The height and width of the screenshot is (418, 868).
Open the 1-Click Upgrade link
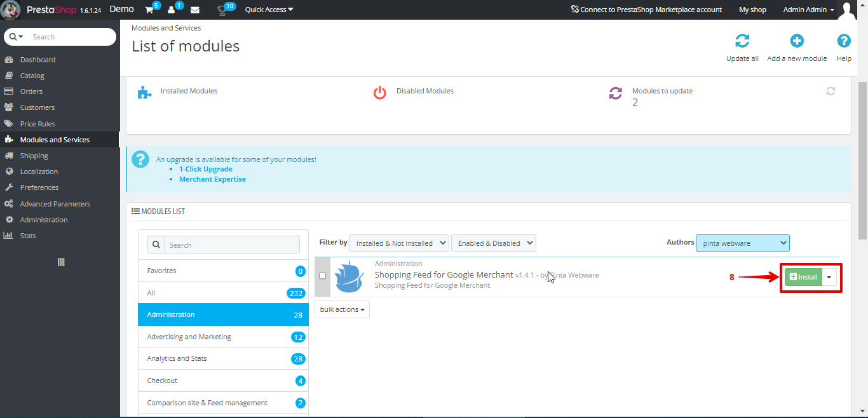pyautogui.click(x=205, y=169)
